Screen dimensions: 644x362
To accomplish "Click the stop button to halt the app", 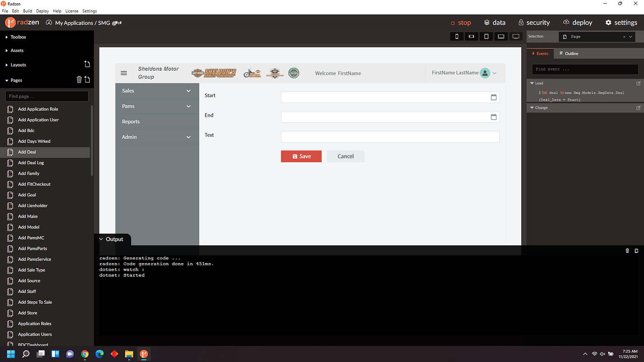I will tap(461, 22).
